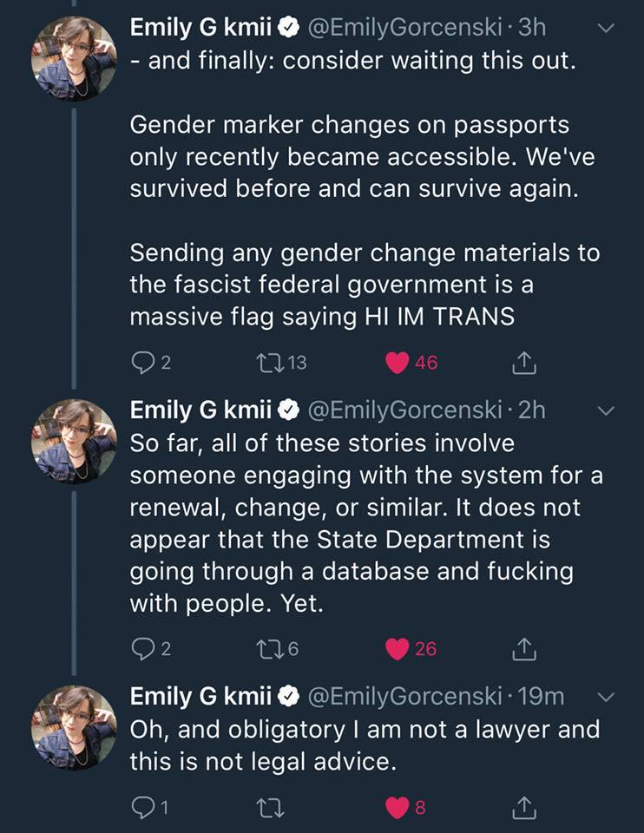Unlike the tweet with 46 likes

point(397,363)
